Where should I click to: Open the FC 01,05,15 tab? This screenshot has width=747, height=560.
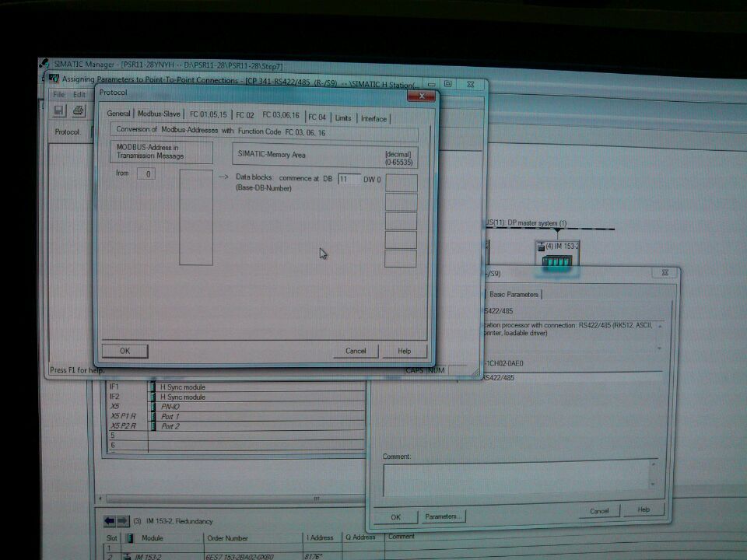click(209, 114)
